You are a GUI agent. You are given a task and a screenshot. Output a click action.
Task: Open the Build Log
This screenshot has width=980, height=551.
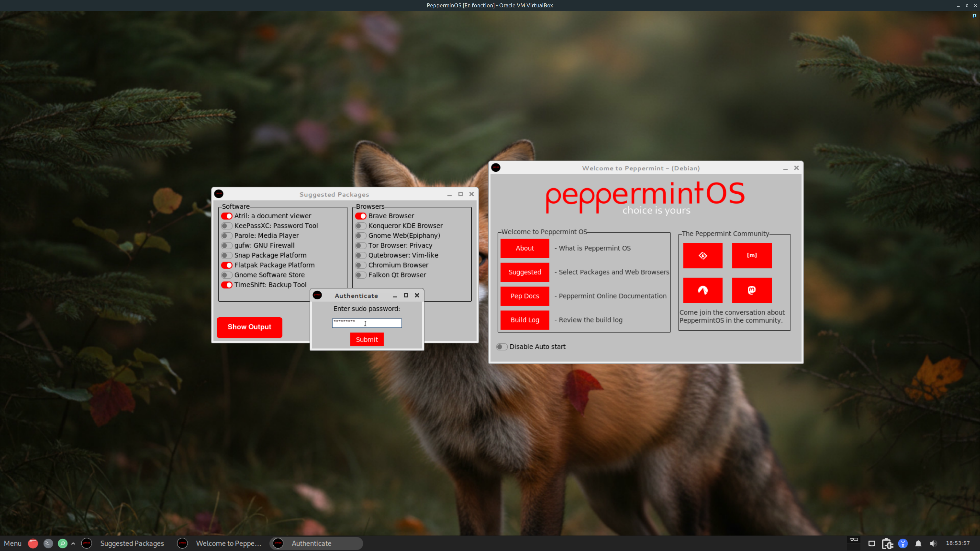[525, 320]
